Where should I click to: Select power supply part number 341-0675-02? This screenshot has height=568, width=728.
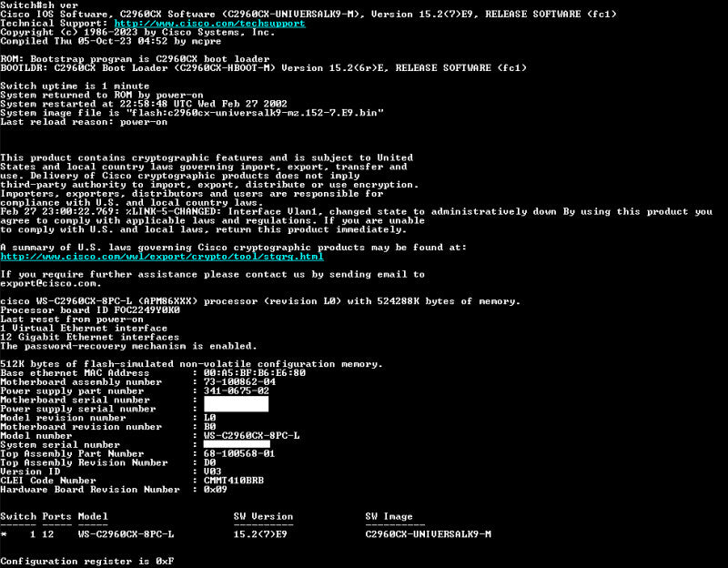pos(237,391)
